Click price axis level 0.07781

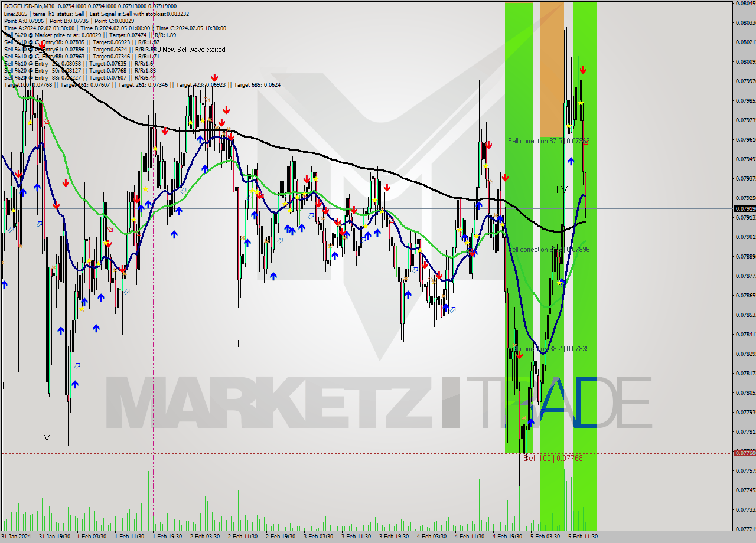pyautogui.click(x=745, y=431)
